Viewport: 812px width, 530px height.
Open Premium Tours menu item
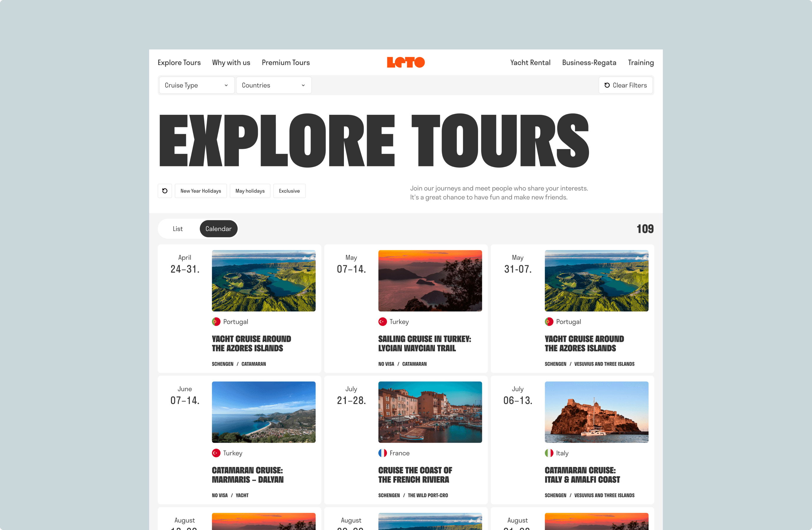tap(286, 62)
